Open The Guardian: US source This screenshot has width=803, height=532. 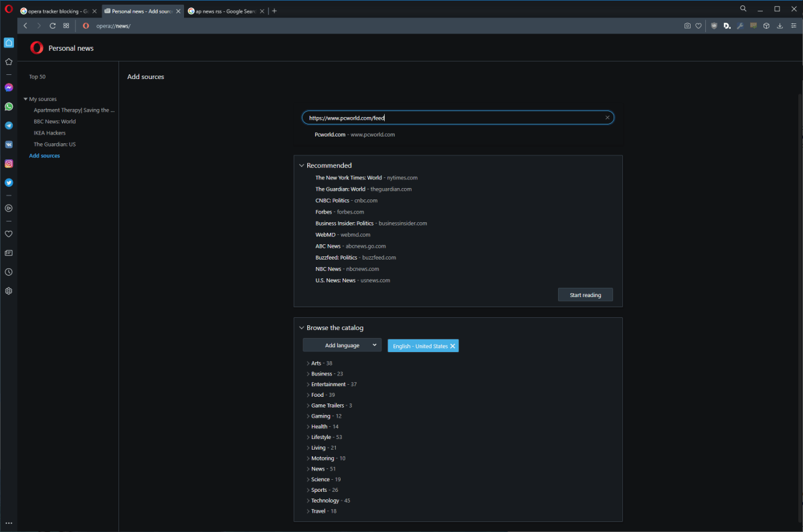pyautogui.click(x=55, y=145)
